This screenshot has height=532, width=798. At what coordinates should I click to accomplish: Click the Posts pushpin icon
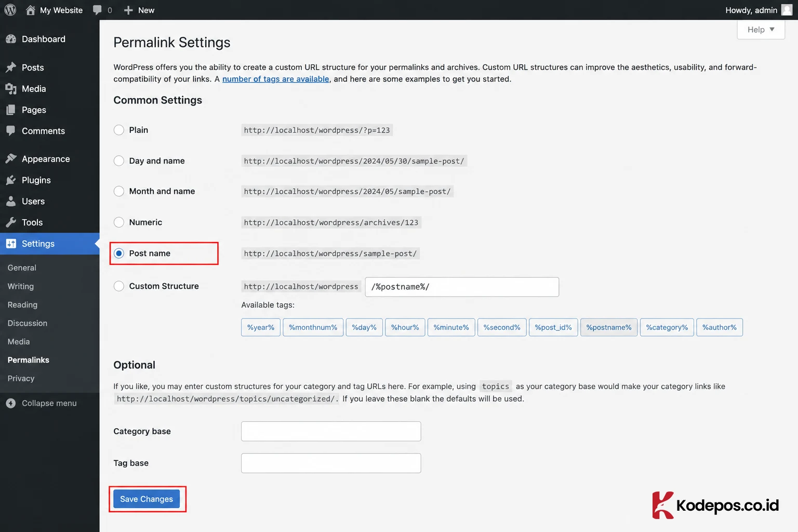point(11,68)
